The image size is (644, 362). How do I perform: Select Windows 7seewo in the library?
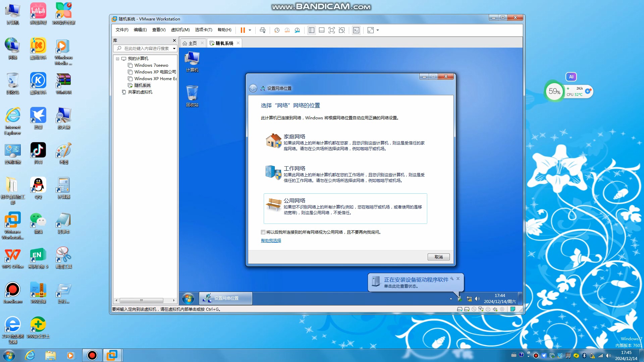point(151,65)
